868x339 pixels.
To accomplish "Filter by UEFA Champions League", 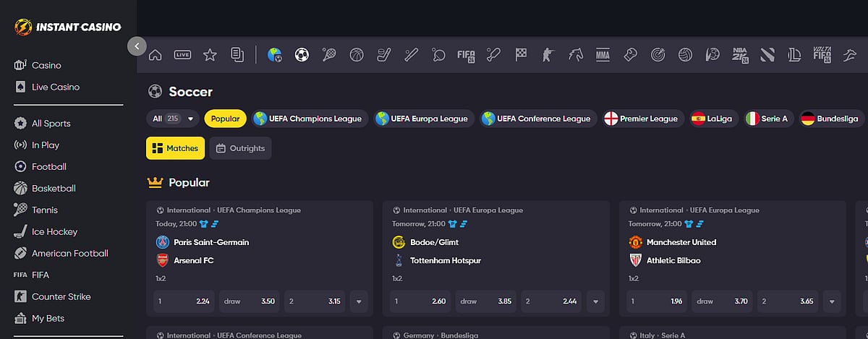I will [310, 119].
